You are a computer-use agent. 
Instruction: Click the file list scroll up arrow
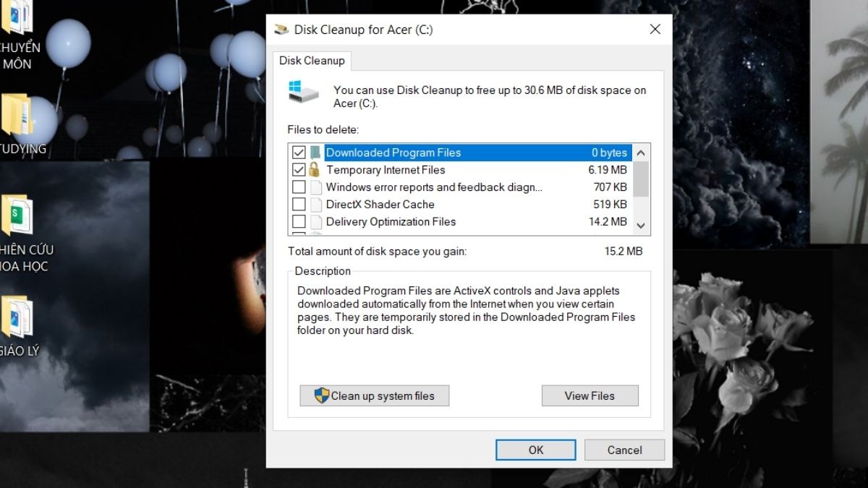(641, 153)
